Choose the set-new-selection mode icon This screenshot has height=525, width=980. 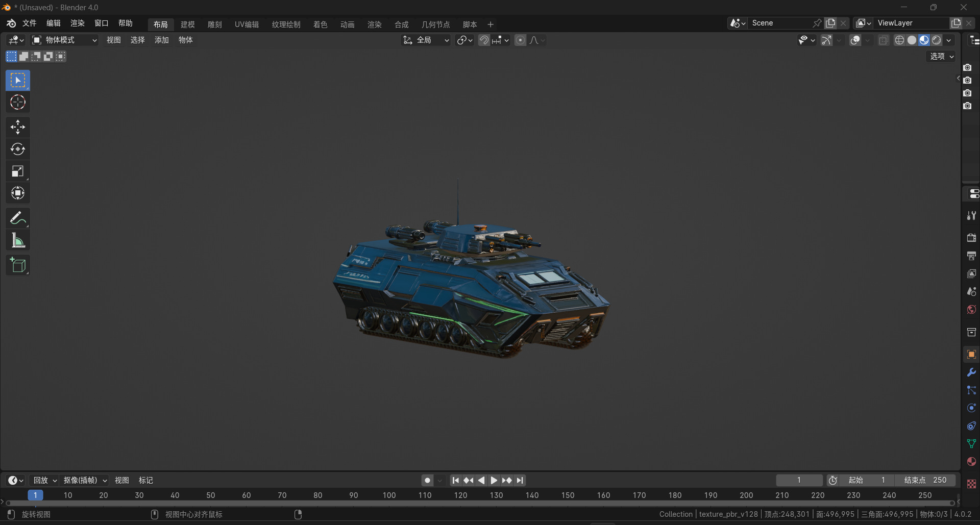point(11,57)
